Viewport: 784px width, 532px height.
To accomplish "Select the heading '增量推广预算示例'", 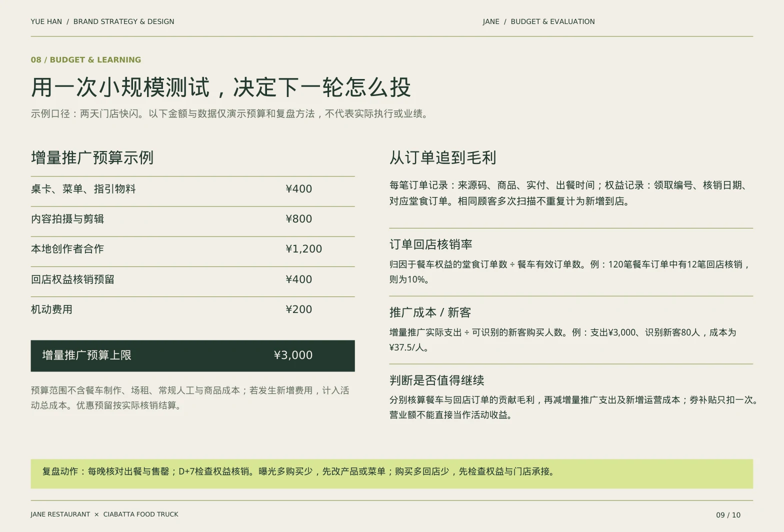I will coord(92,157).
